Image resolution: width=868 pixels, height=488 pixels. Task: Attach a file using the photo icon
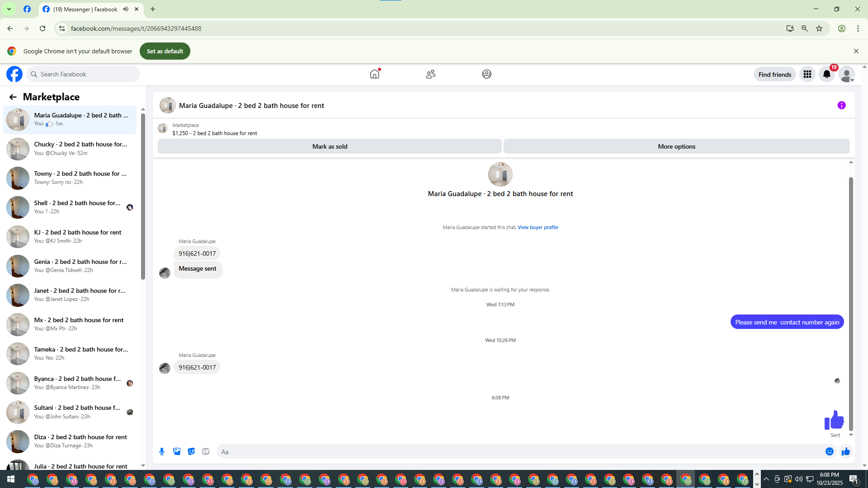click(x=177, y=451)
